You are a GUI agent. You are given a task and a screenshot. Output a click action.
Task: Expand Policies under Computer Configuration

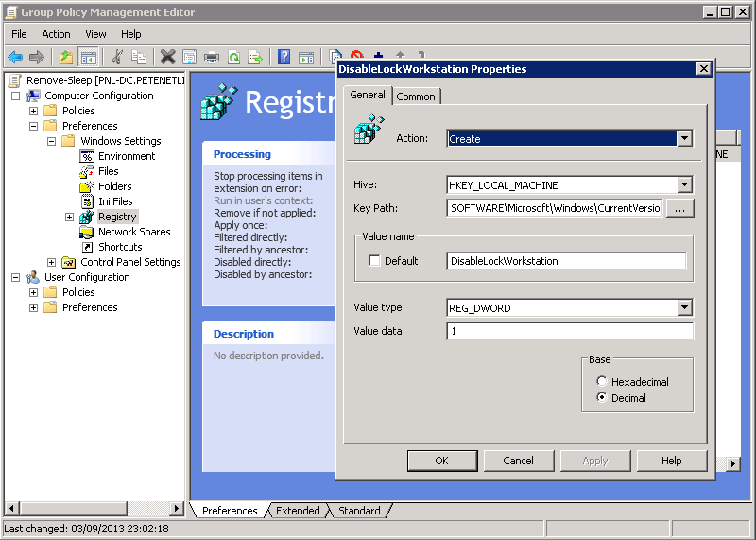[x=33, y=111]
